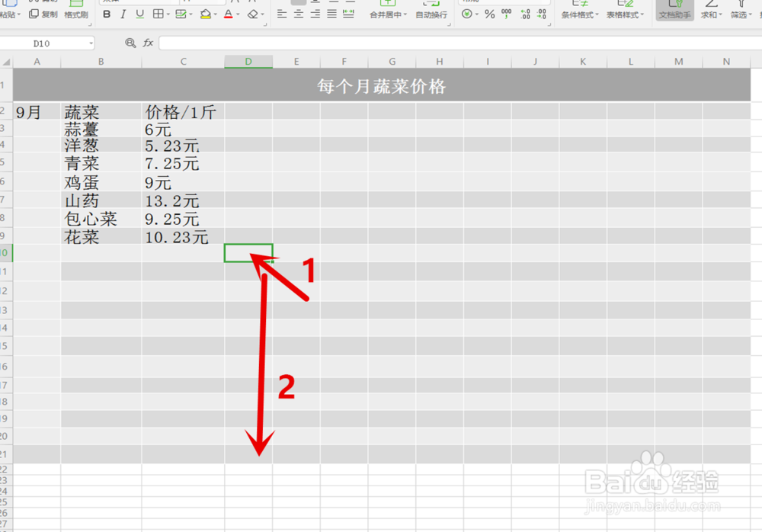The image size is (762, 532).
Task: Click 复制 copy button
Action: pos(43,14)
